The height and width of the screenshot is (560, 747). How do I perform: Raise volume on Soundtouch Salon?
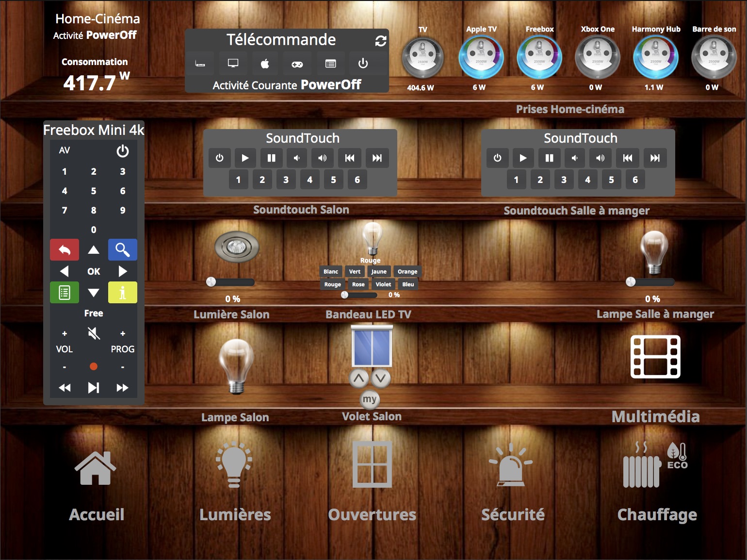click(323, 158)
